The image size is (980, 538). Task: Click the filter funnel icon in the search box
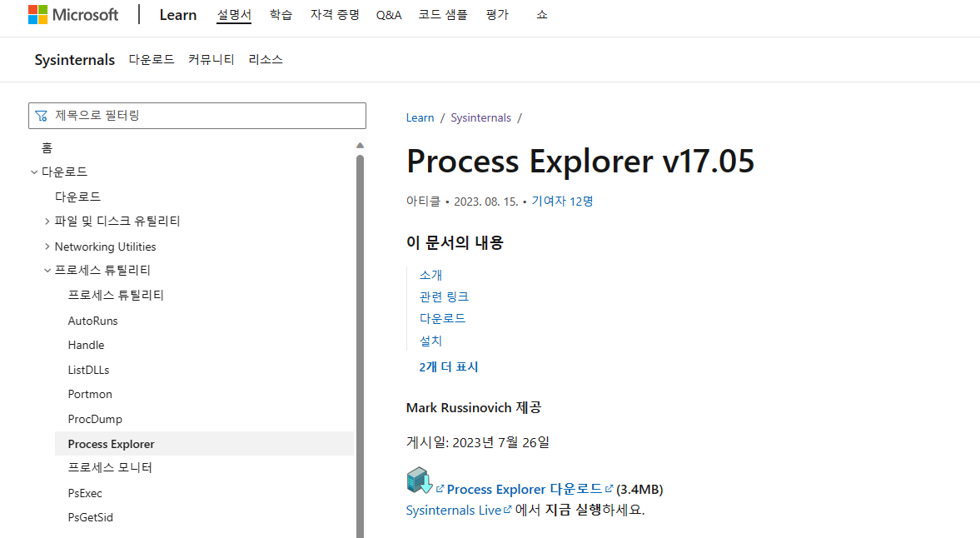pyautogui.click(x=42, y=116)
